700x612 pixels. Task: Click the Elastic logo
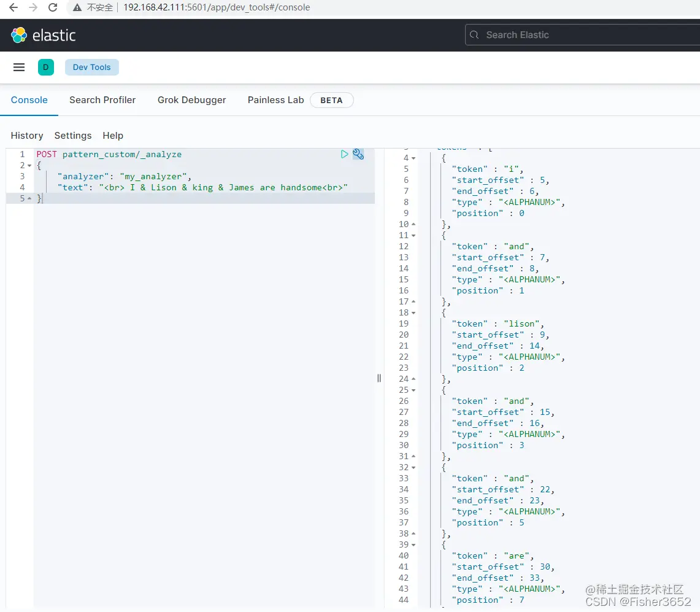click(x=44, y=35)
